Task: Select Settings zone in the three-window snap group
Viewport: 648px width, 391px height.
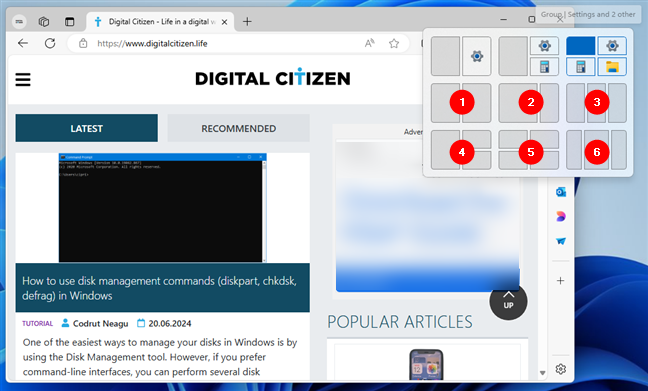Action: pyautogui.click(x=544, y=45)
